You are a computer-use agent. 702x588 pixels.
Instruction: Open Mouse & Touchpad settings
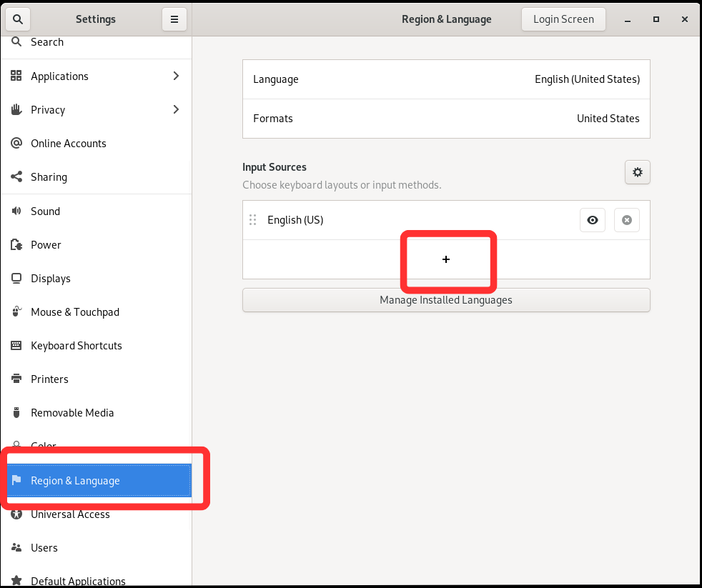(75, 312)
